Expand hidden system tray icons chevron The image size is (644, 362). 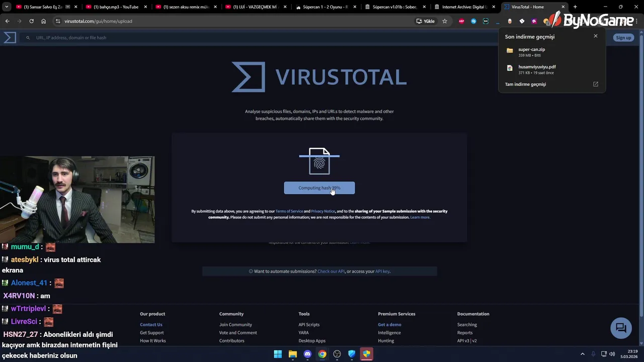(583, 354)
